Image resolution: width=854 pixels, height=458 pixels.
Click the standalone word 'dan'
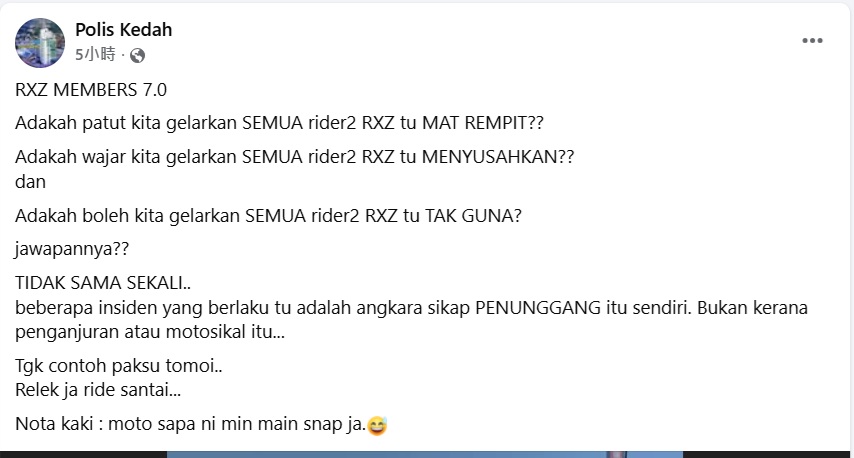[x=30, y=182]
